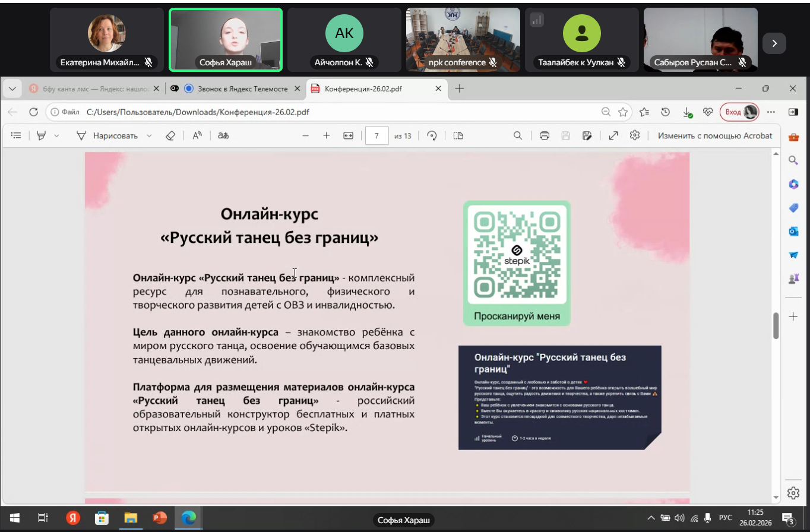Show next participants with the arrow button

pyautogui.click(x=774, y=43)
